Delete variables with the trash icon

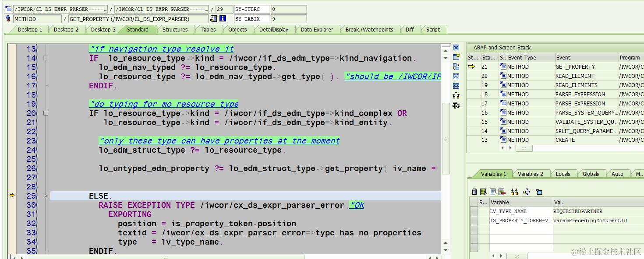click(x=474, y=192)
